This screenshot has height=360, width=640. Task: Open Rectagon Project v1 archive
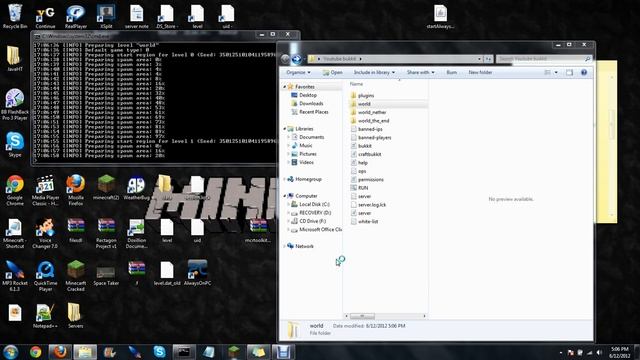coord(106,233)
